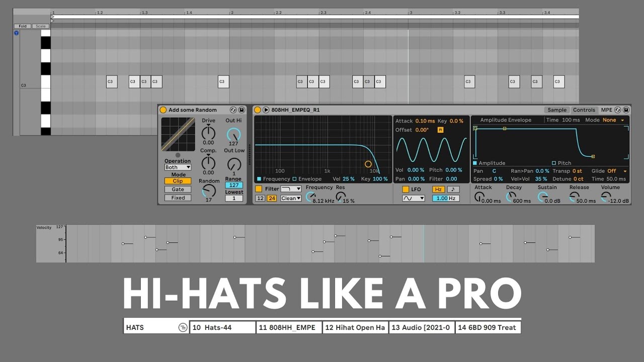The height and width of the screenshot is (362, 644).
Task: Open the filter type dropdown
Action: coord(291,189)
